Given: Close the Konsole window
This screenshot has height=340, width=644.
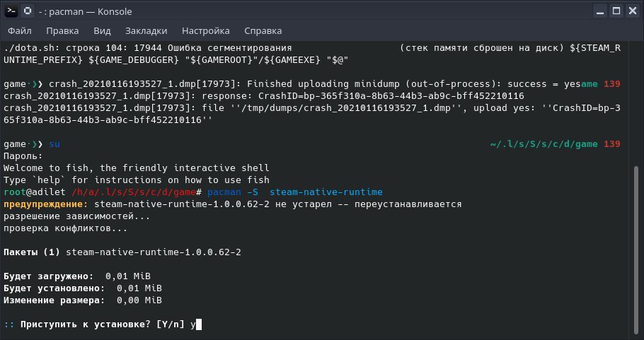Looking at the screenshot, I should (x=633, y=11).
